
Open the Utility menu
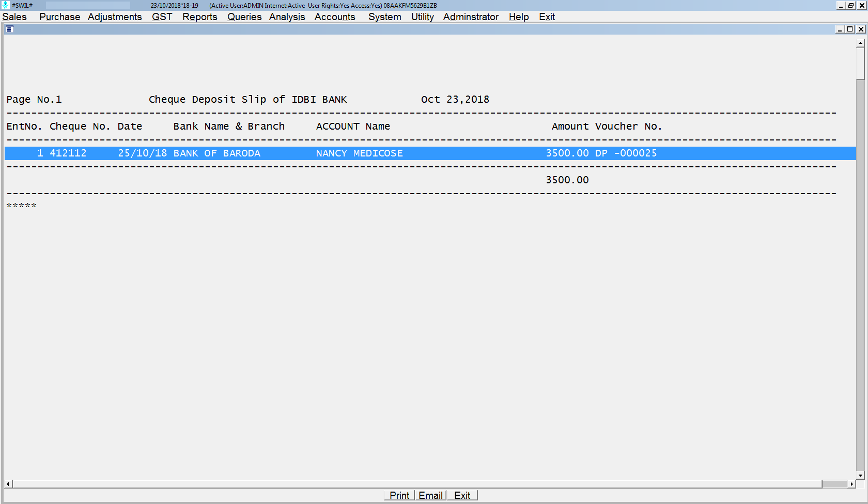423,17
